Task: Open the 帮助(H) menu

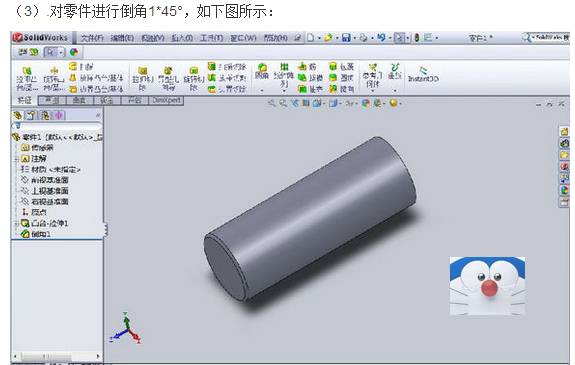Action: (276, 38)
